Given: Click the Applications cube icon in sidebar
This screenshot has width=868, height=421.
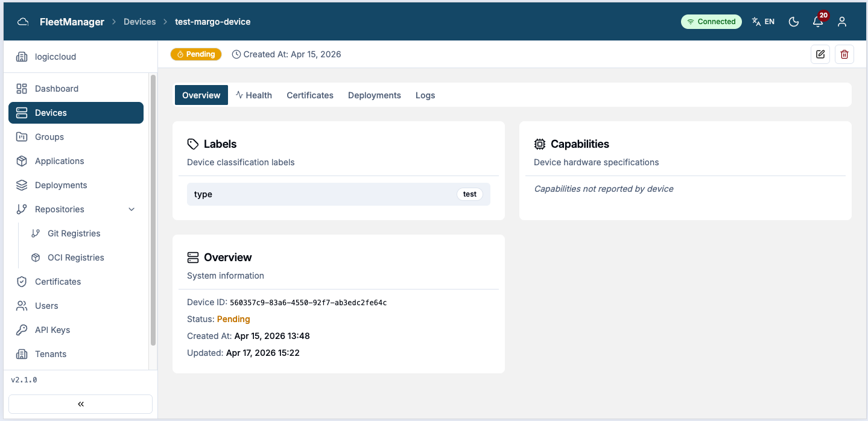Looking at the screenshot, I should pyautogui.click(x=22, y=161).
